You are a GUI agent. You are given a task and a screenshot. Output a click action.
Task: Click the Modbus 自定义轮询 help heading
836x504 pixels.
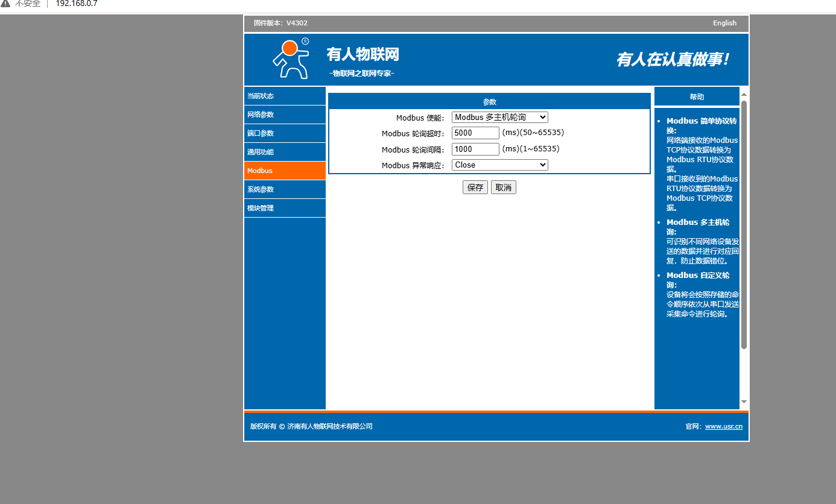tap(698, 280)
